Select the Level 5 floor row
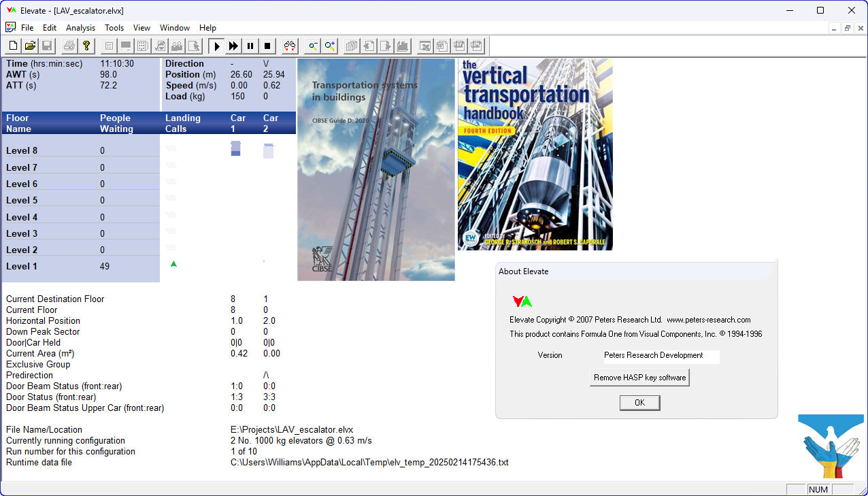This screenshot has width=868, height=496. coord(81,200)
